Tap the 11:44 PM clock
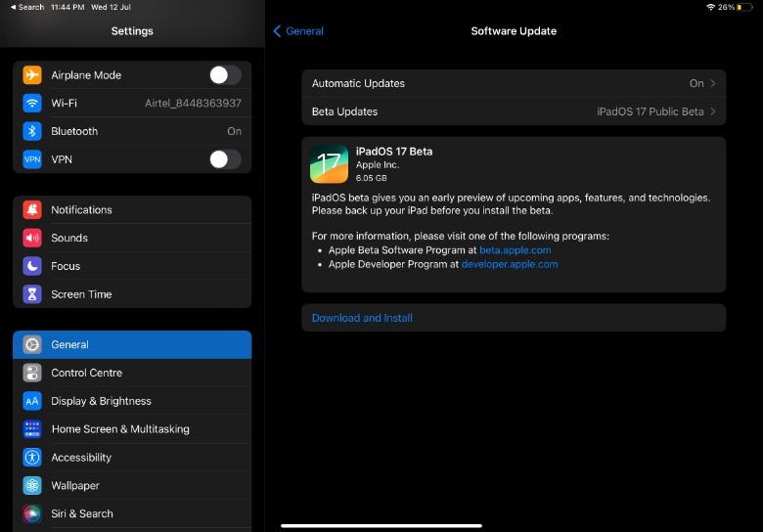This screenshot has height=532, width=763. [67, 7]
